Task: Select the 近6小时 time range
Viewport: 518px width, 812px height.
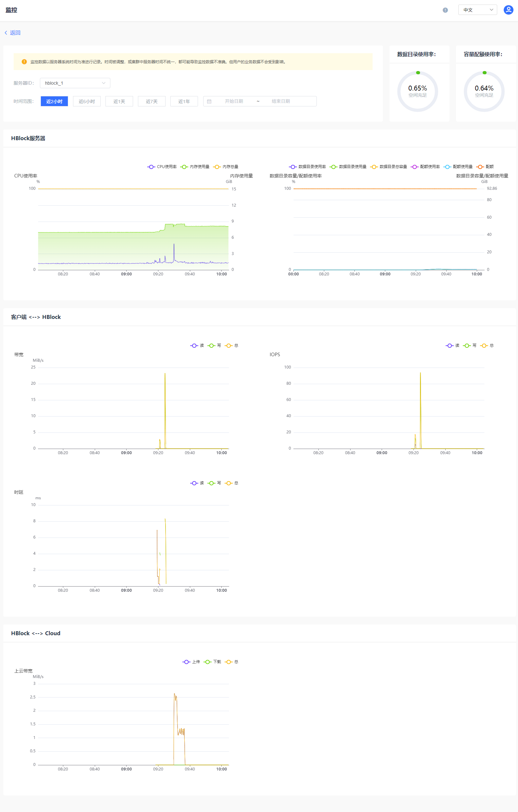Action: click(x=87, y=101)
